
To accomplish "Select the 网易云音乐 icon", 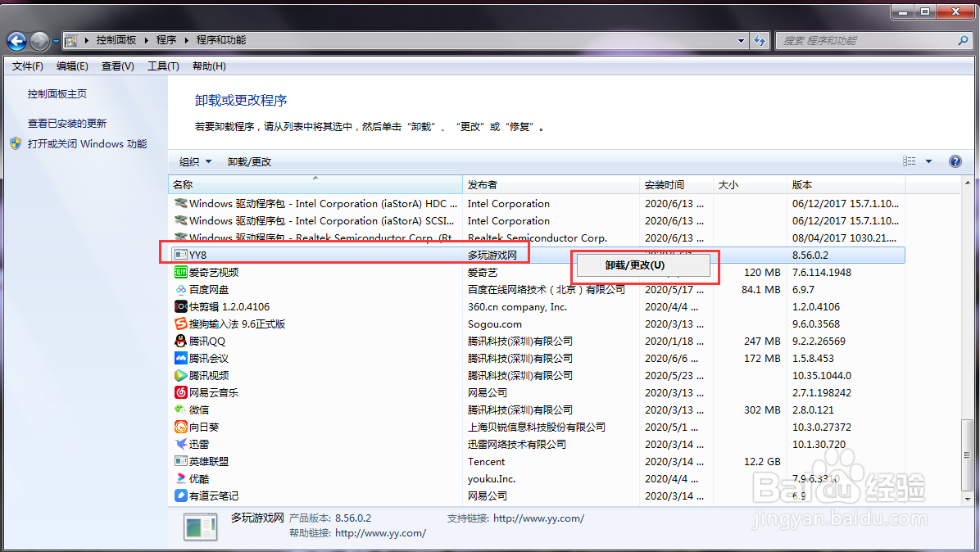I will [x=180, y=393].
